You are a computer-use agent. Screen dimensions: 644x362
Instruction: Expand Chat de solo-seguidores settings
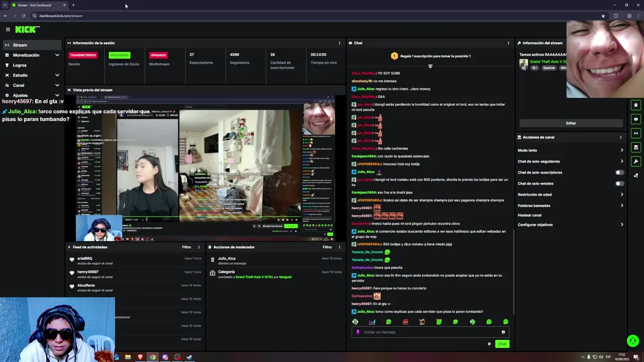(571, 161)
